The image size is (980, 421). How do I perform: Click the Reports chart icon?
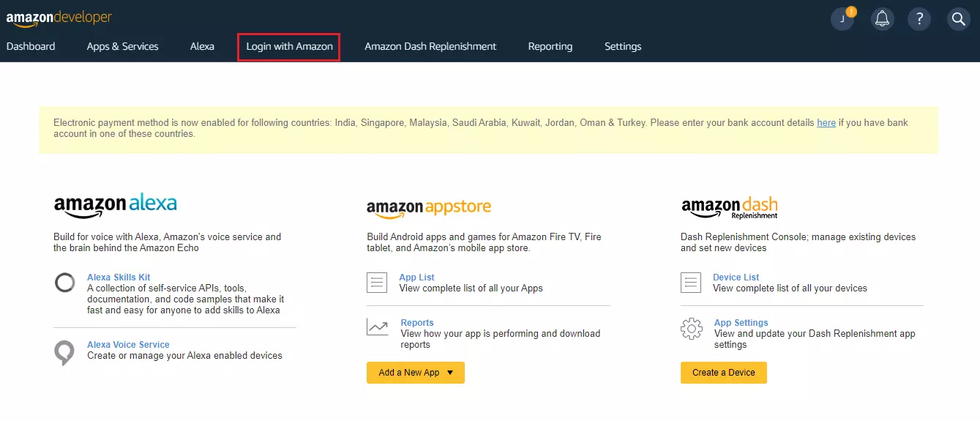click(x=378, y=327)
